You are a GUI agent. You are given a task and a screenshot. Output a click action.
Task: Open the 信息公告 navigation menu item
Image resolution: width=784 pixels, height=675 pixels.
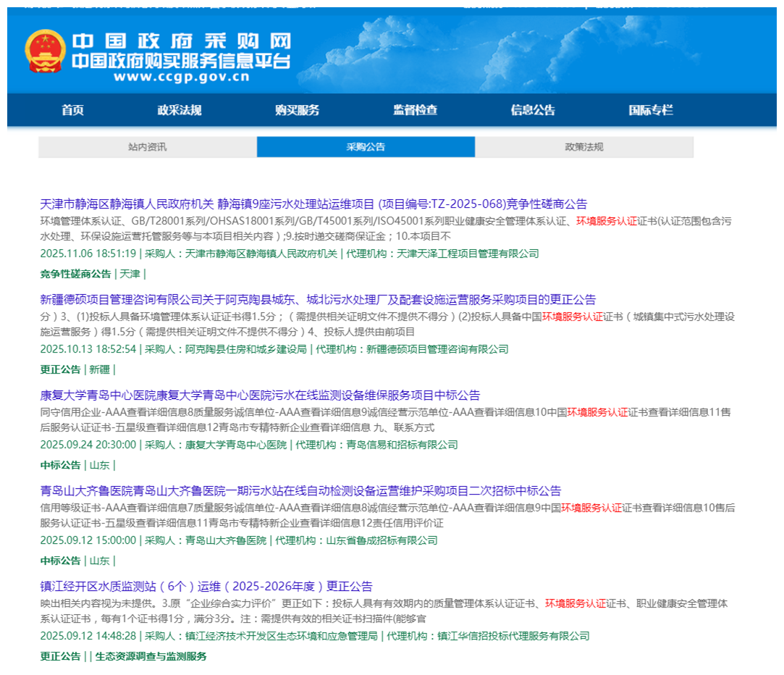click(x=533, y=110)
